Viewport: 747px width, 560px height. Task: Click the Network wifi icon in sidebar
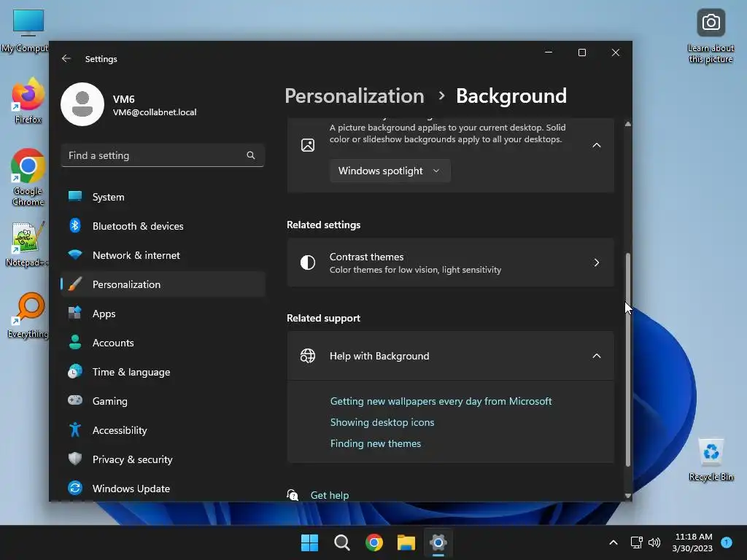pyautogui.click(x=75, y=254)
